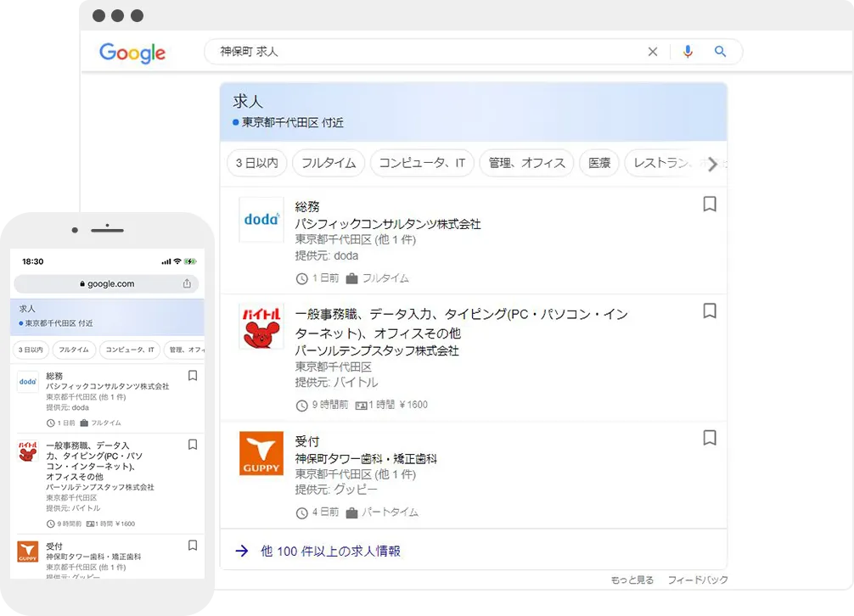854x616 pixels.
Task: Bookmark the 一般事務職 バイトル listing on desktop
Action: 710,311
